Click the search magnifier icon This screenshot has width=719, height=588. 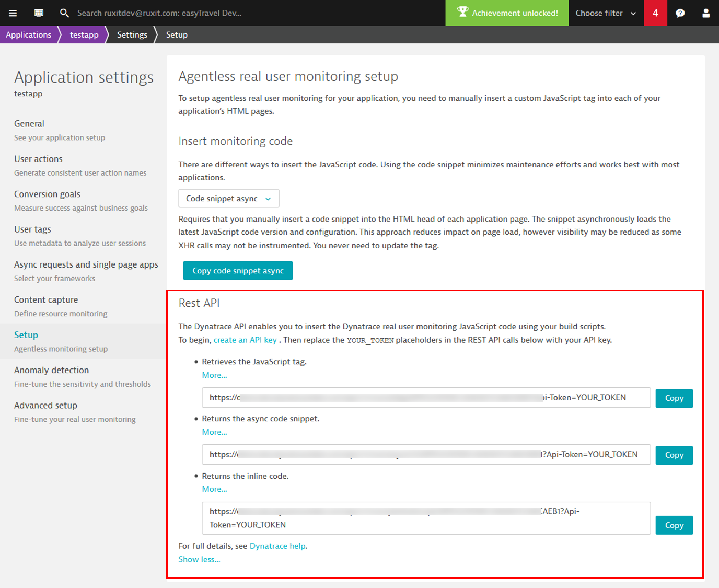pos(64,13)
